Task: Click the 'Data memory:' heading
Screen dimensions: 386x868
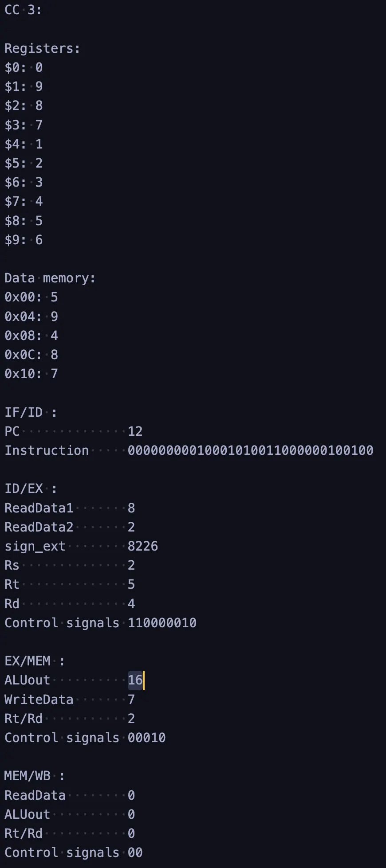Action: point(50,278)
